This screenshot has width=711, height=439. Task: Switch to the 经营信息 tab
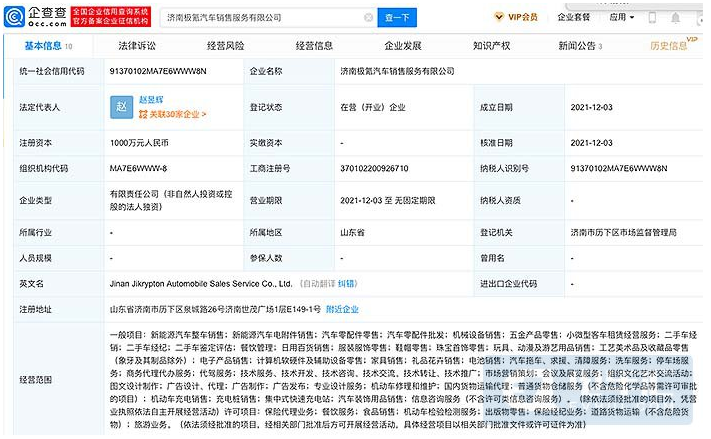pos(314,46)
